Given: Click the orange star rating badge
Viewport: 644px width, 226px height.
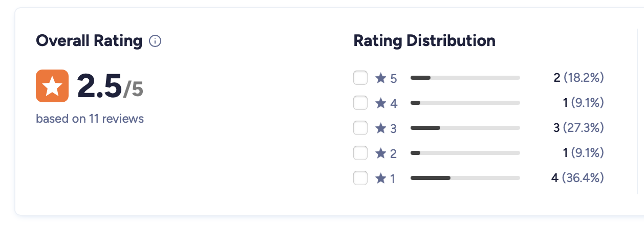Looking at the screenshot, I should pyautogui.click(x=52, y=85).
